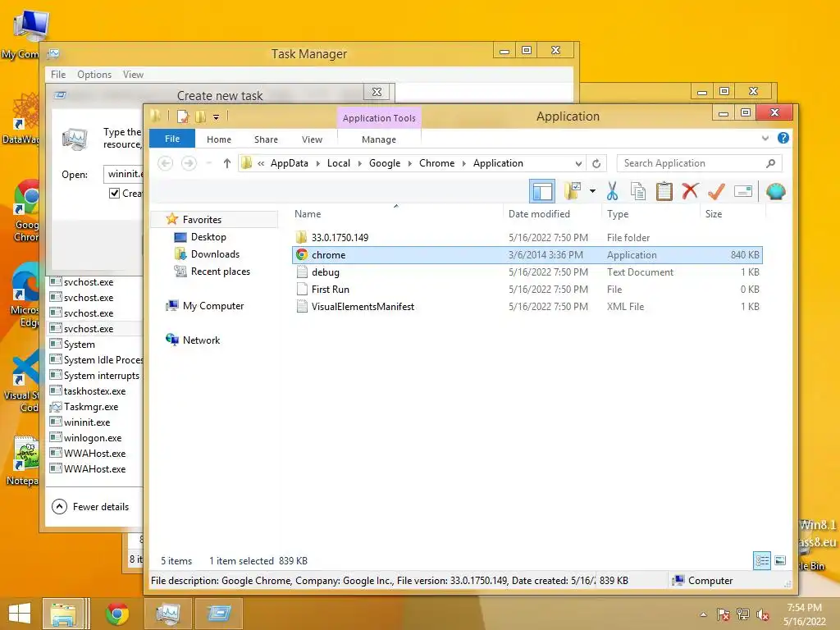The height and width of the screenshot is (630, 840).
Task: Go up one folder level with arrow
Action: (x=227, y=163)
